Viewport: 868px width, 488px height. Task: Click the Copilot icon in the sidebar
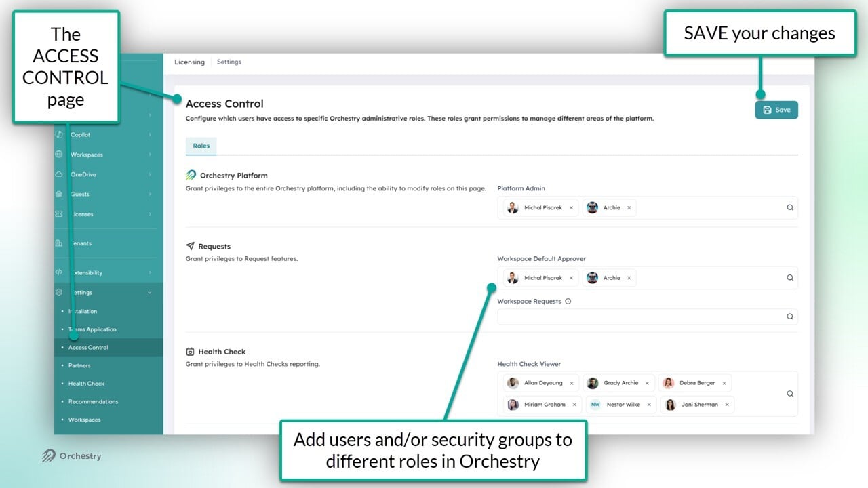point(59,134)
